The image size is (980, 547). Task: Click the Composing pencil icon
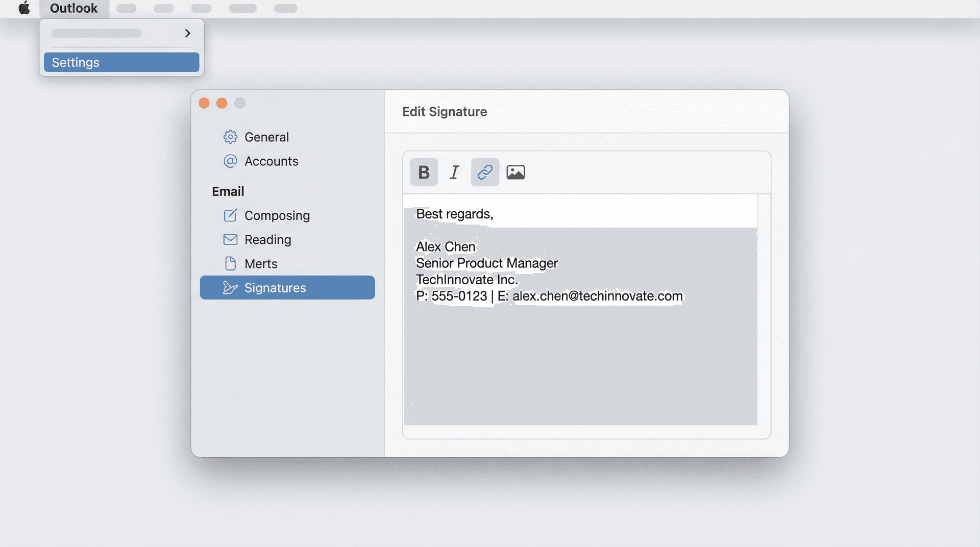[x=231, y=215]
